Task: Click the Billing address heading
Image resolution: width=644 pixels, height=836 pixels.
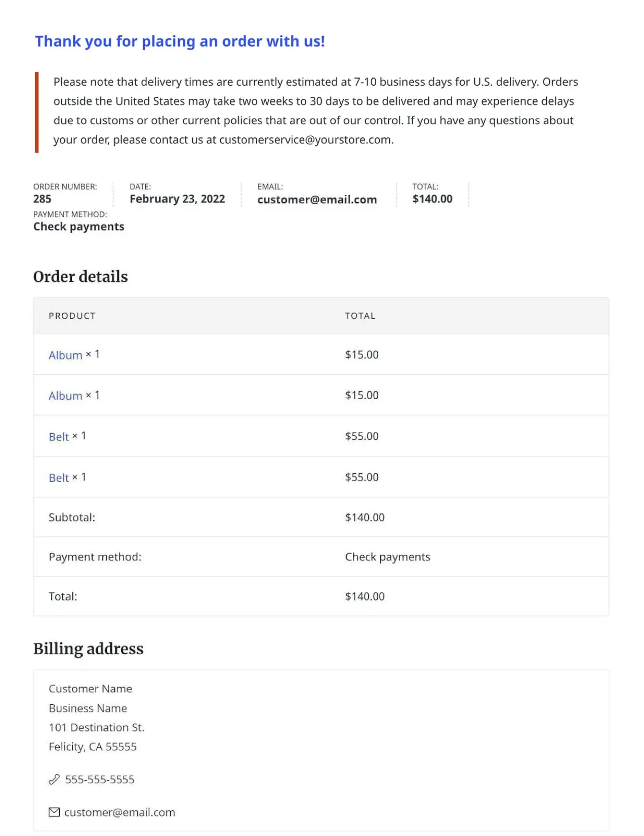Action: pyautogui.click(x=89, y=649)
